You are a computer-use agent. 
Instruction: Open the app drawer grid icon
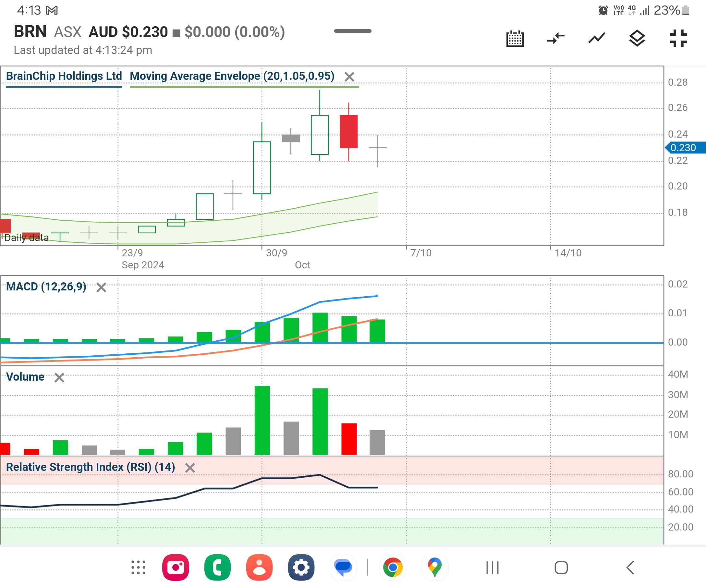pos(138,568)
